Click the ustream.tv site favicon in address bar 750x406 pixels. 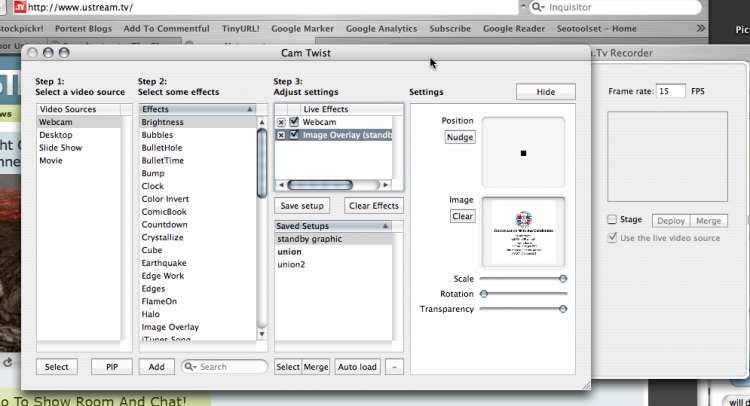click(x=20, y=7)
